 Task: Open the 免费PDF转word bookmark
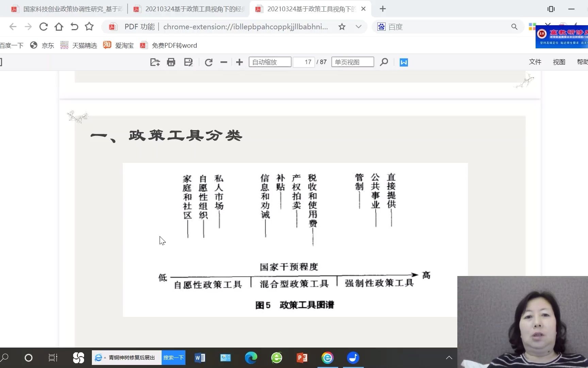tap(168, 45)
